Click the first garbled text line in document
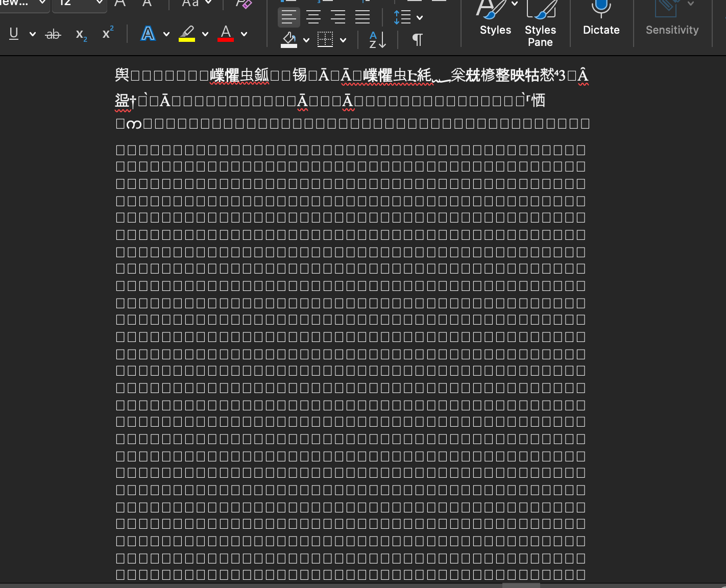Viewport: 726px width, 588px height. pos(352,76)
